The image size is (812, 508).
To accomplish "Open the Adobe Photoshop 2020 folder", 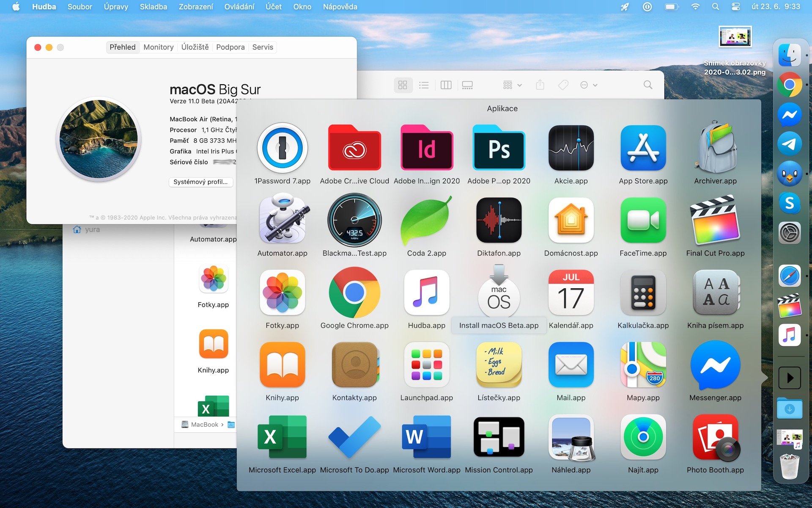I will point(499,148).
